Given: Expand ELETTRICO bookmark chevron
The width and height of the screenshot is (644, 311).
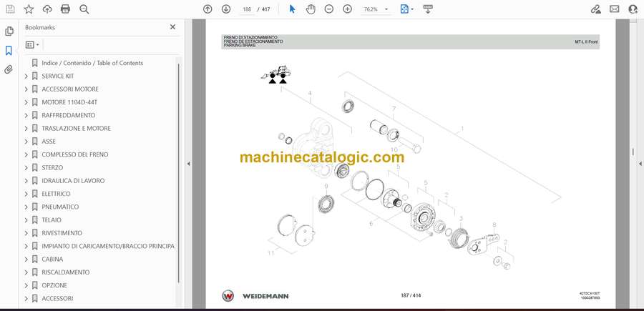Looking at the screenshot, I should pos(26,194).
